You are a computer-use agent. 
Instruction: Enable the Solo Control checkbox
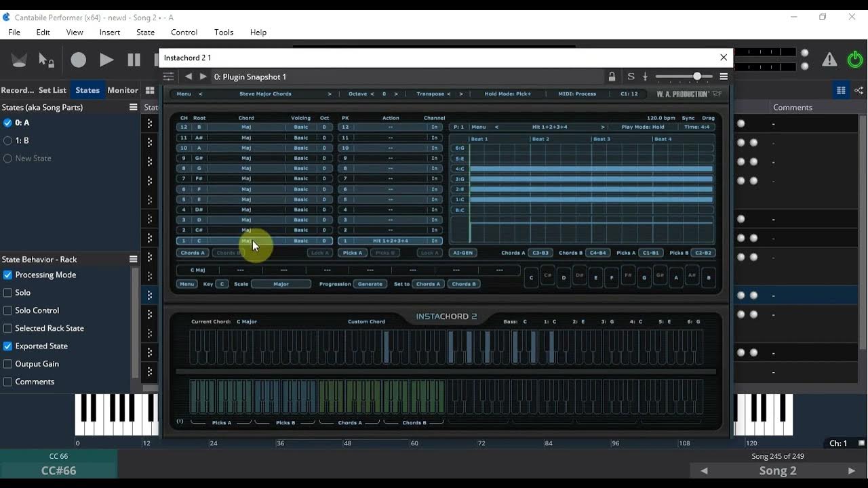(x=8, y=310)
